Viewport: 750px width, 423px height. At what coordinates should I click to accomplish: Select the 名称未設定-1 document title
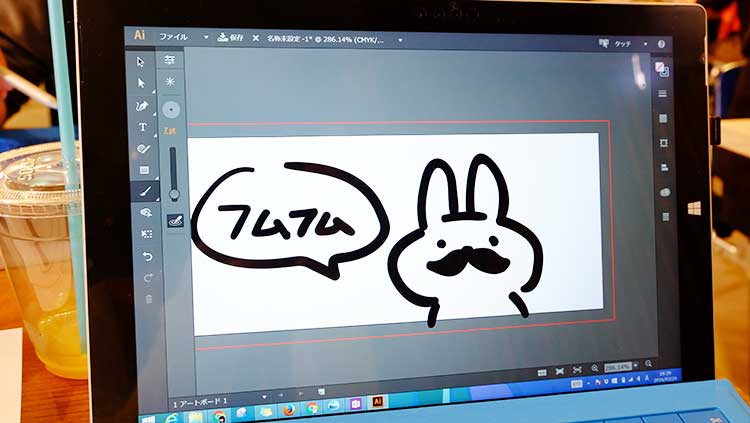(x=325, y=39)
